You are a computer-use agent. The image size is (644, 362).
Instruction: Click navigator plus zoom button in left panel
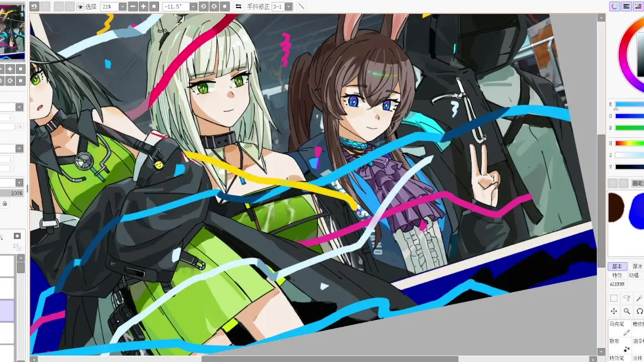pyautogui.click(x=10, y=69)
